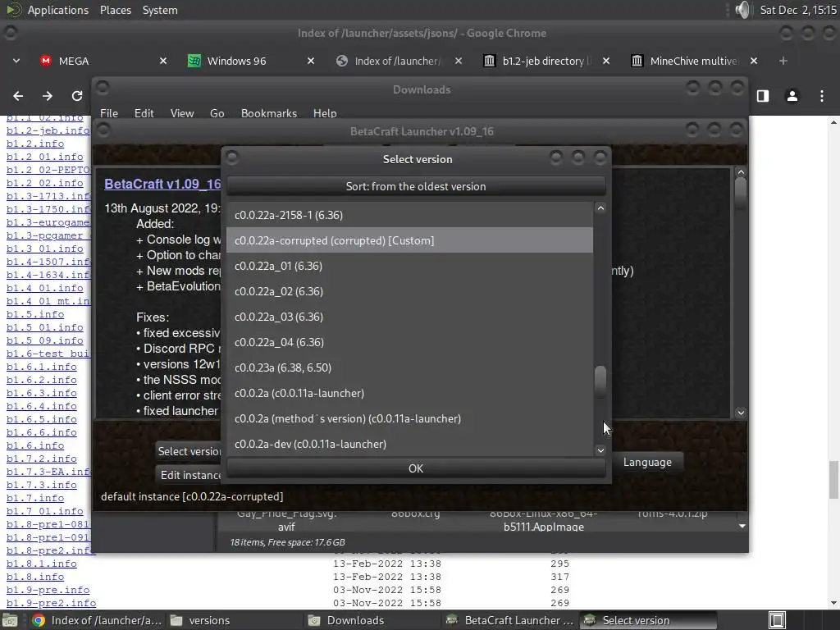Close the Windows 96 tab
This screenshot has width=840, height=630.
pyautogui.click(x=311, y=61)
